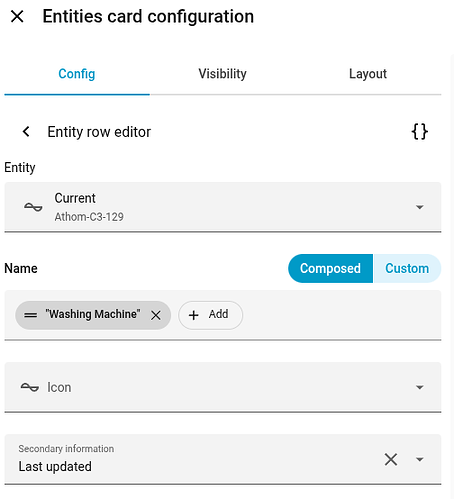454x499 pixels.
Task: Grab the drag handle on the Washing Machine chip
Action: pos(31,315)
